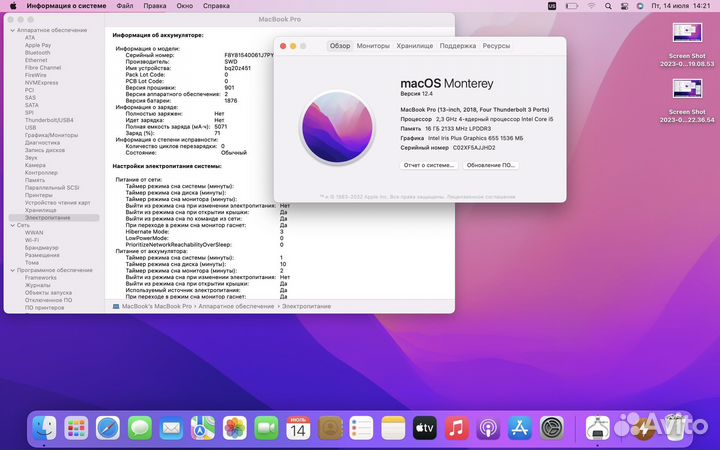Launch the Notes app in the Dock
Screen dimensions: 720x450
(x=393, y=428)
